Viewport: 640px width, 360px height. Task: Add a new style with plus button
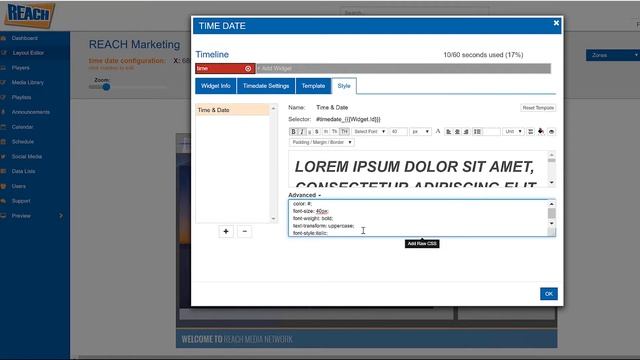tap(226, 231)
